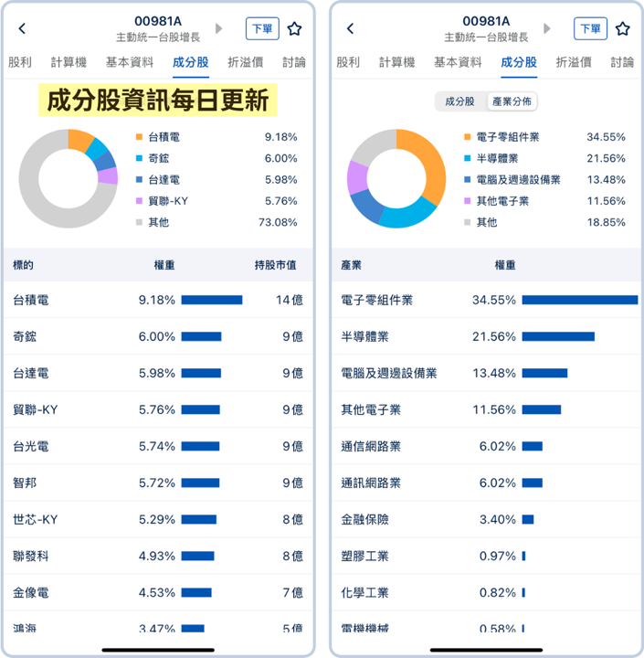This screenshot has width=644, height=658.
Task: Tap next-stock triangle on right screen
Action: click(x=546, y=28)
